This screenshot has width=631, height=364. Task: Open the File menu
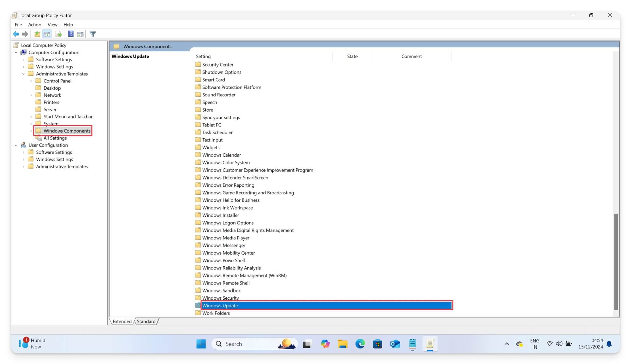(x=18, y=24)
